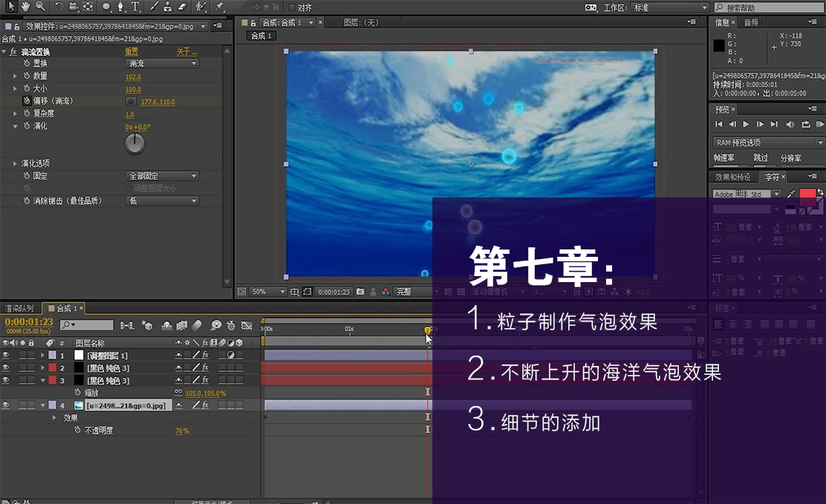Click the 关于 link for effect

point(186,51)
